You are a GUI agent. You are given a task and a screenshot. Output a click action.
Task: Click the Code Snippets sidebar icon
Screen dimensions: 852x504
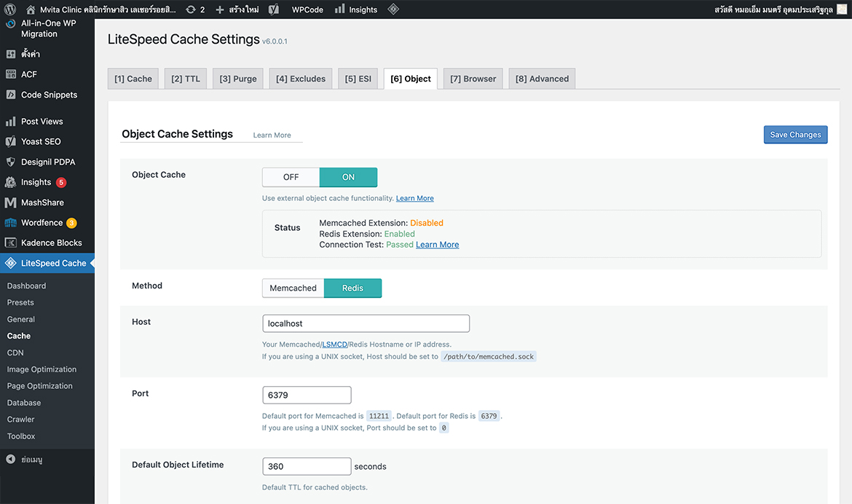[x=10, y=95]
